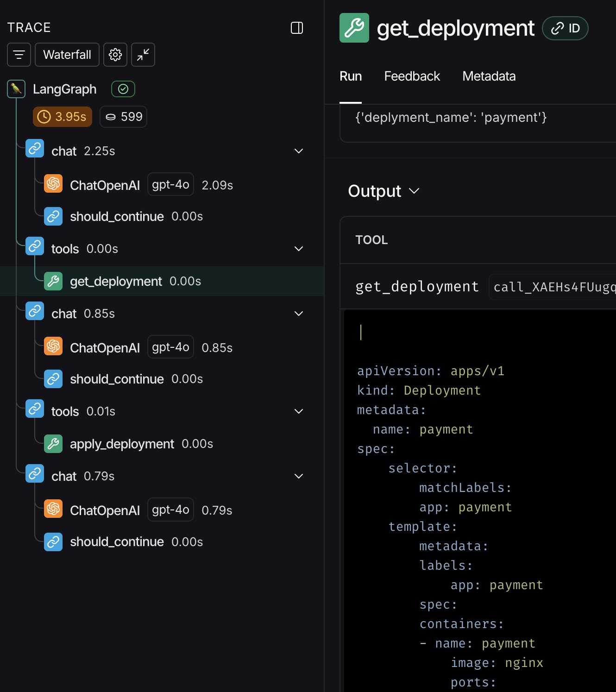
Task: Select the get_deployment run in tree
Action: (116, 281)
